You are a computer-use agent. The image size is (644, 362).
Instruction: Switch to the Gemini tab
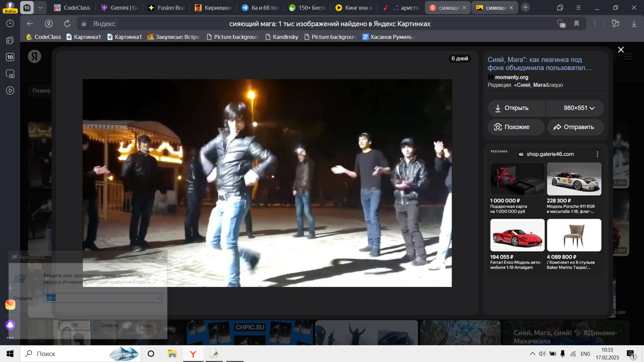click(x=120, y=7)
